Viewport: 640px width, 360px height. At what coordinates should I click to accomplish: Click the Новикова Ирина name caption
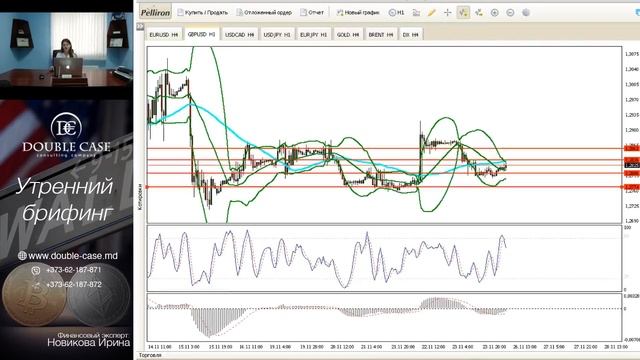89,342
